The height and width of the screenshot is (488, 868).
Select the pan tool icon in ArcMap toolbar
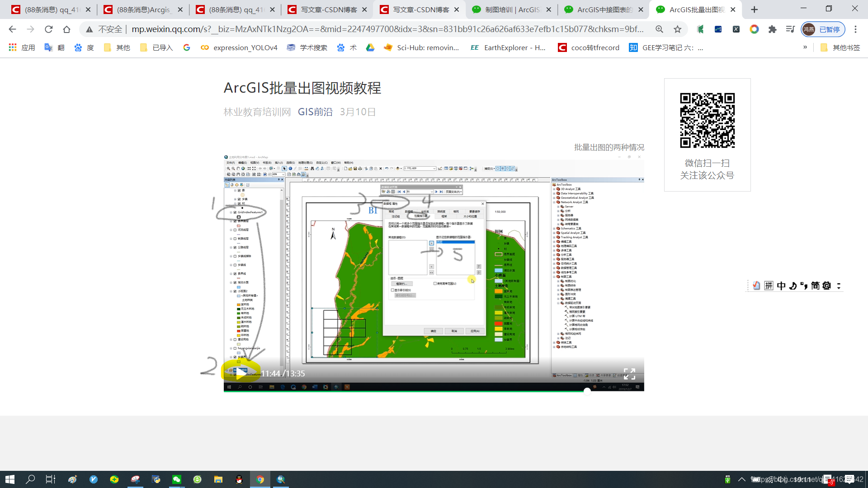pyautogui.click(x=237, y=169)
